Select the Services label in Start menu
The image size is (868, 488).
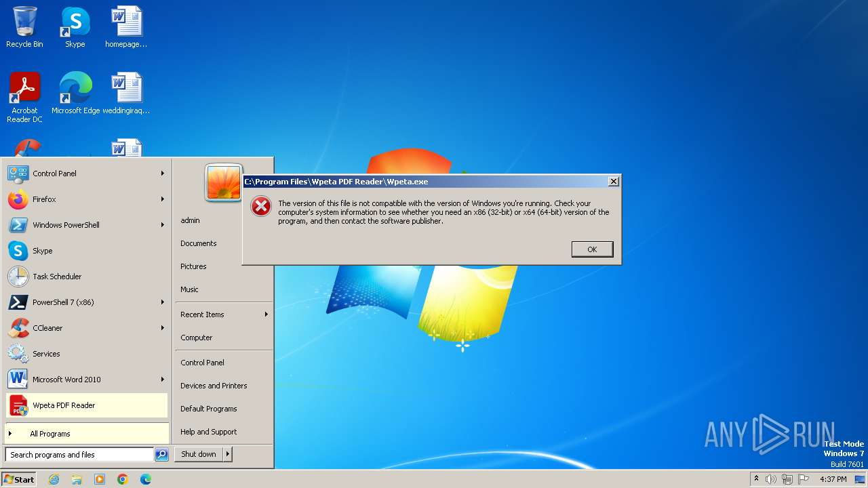pyautogui.click(x=46, y=354)
